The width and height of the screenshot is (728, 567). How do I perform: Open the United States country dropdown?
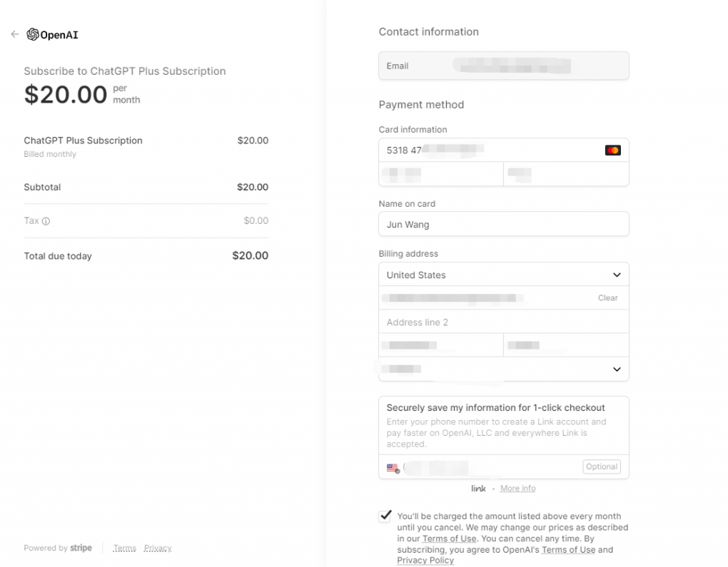tap(504, 275)
